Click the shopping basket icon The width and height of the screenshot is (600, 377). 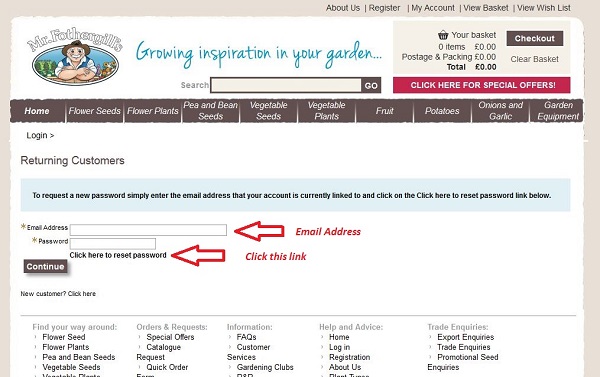point(443,35)
